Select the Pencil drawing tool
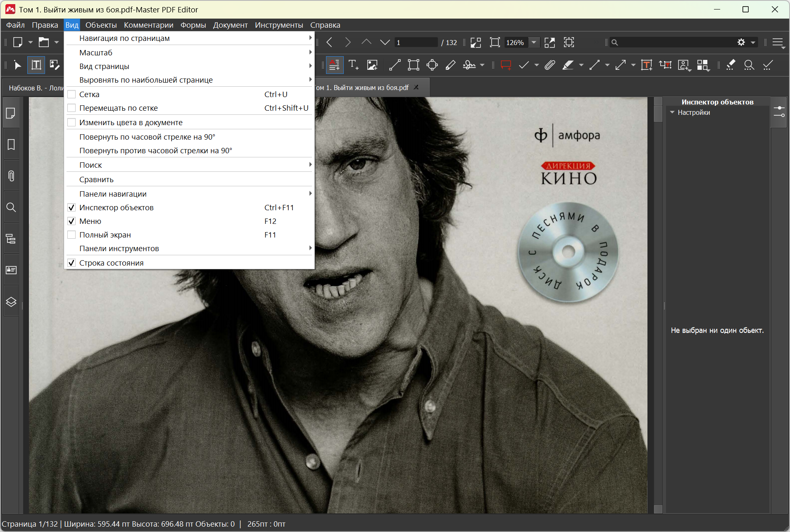Image resolution: width=790 pixels, height=532 pixels. click(450, 65)
